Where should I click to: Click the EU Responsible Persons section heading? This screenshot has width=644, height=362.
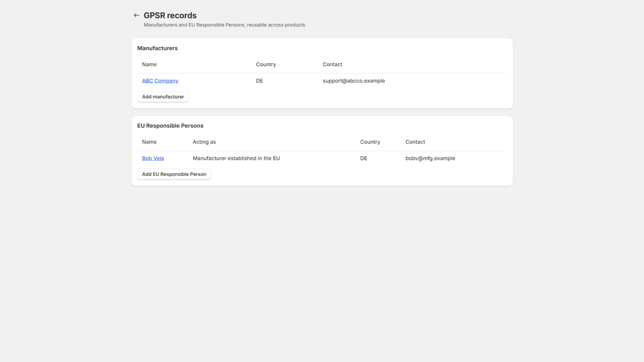coord(170,126)
